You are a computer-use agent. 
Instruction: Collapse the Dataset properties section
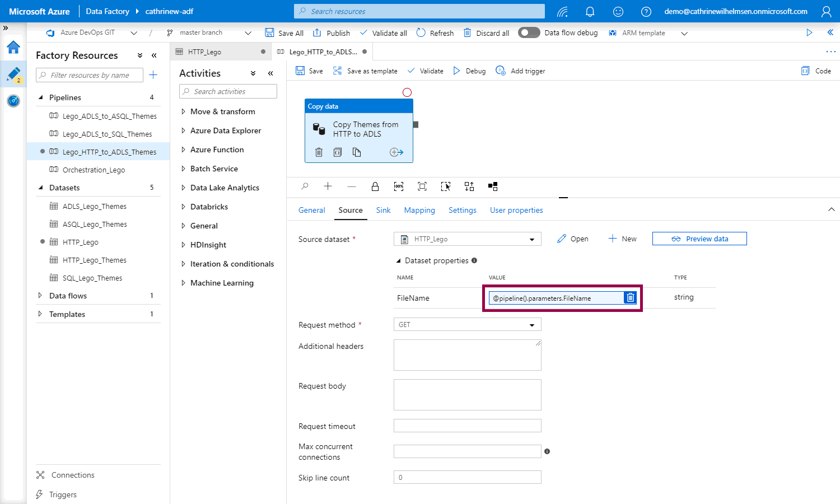pyautogui.click(x=399, y=261)
